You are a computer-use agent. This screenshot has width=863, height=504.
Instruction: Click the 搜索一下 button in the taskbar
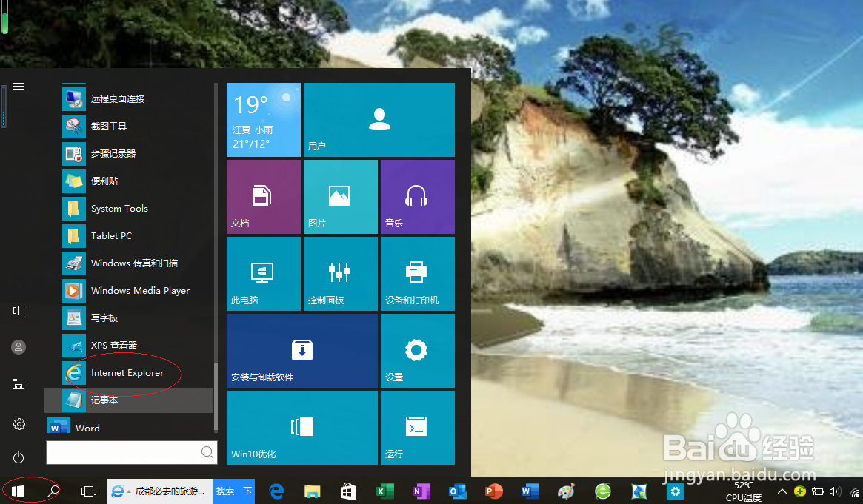(234, 491)
